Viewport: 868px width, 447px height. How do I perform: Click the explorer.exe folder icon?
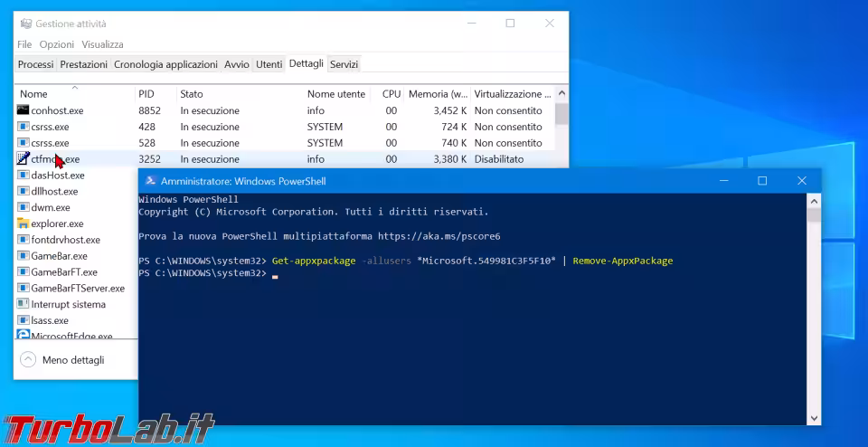(x=23, y=223)
